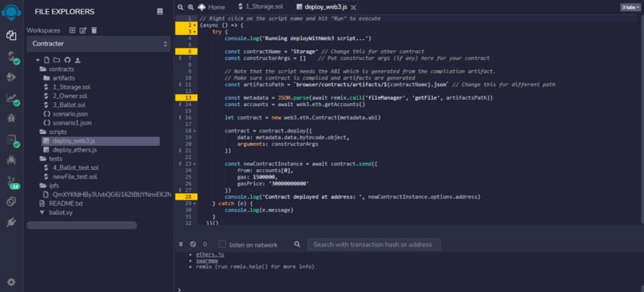
Task: Collapse the workspace root tree caret
Action: click(38, 60)
